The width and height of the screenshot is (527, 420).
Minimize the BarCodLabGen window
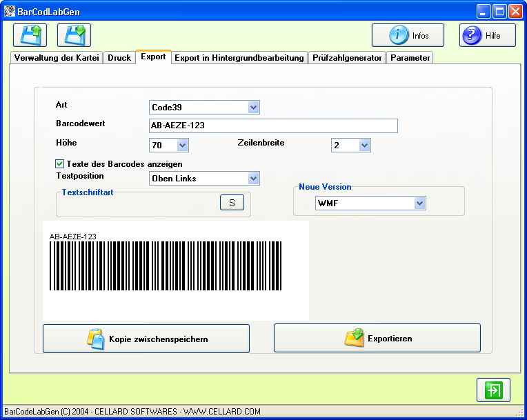[484, 12]
